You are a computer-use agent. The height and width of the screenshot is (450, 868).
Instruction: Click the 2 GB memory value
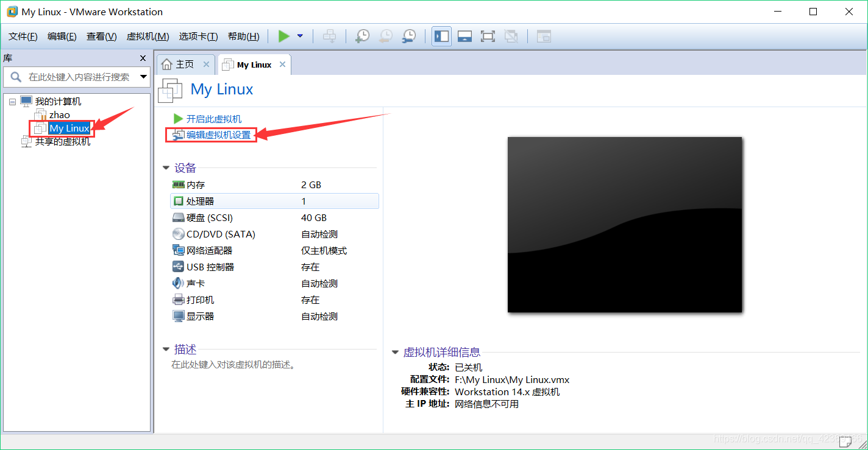311,185
